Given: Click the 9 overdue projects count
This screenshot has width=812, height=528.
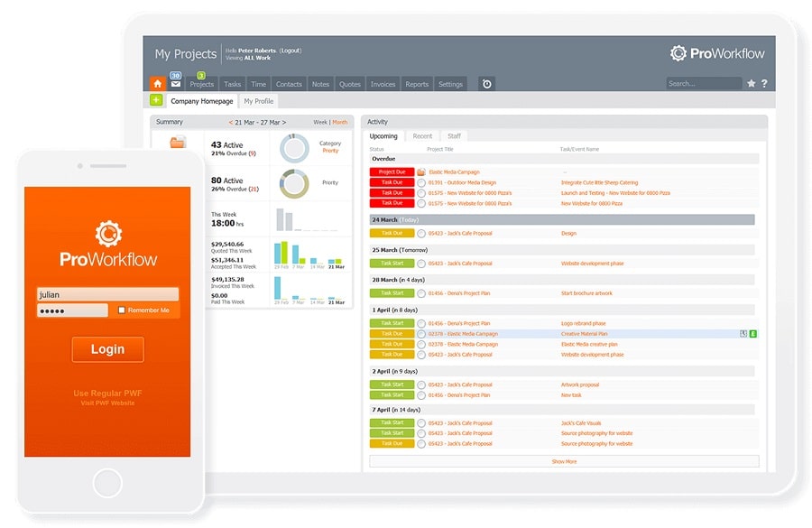Looking at the screenshot, I should point(253,153).
